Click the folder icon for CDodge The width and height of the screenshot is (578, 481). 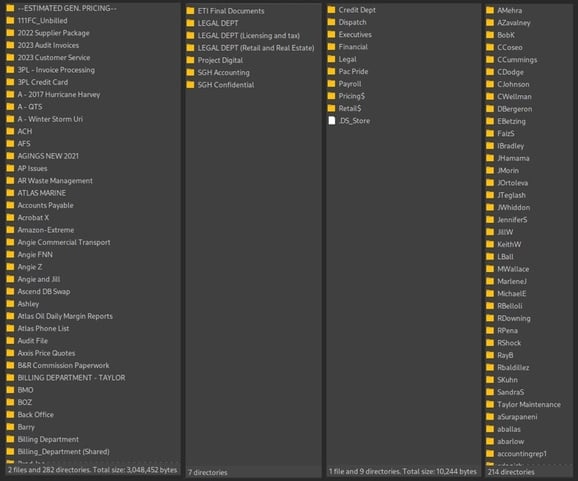click(x=490, y=72)
